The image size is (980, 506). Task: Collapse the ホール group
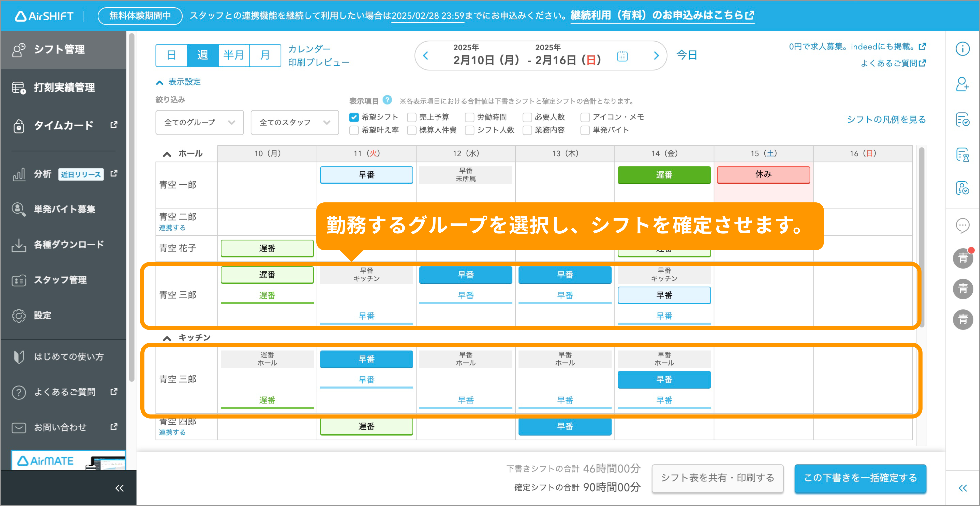[x=167, y=154]
